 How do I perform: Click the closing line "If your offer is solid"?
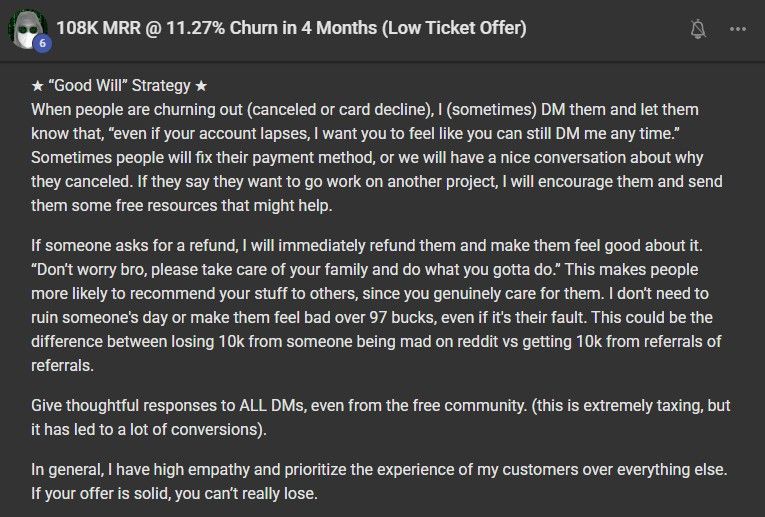pos(174,494)
